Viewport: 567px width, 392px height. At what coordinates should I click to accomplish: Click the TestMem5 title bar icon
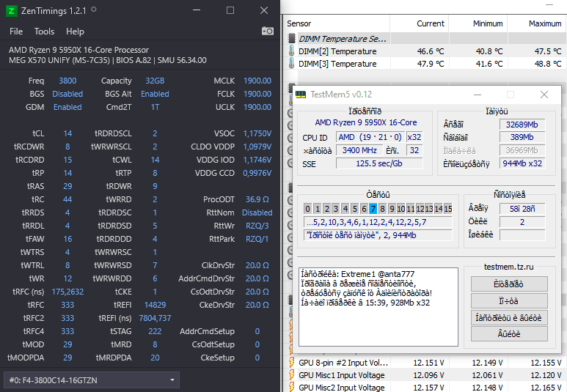click(x=301, y=95)
